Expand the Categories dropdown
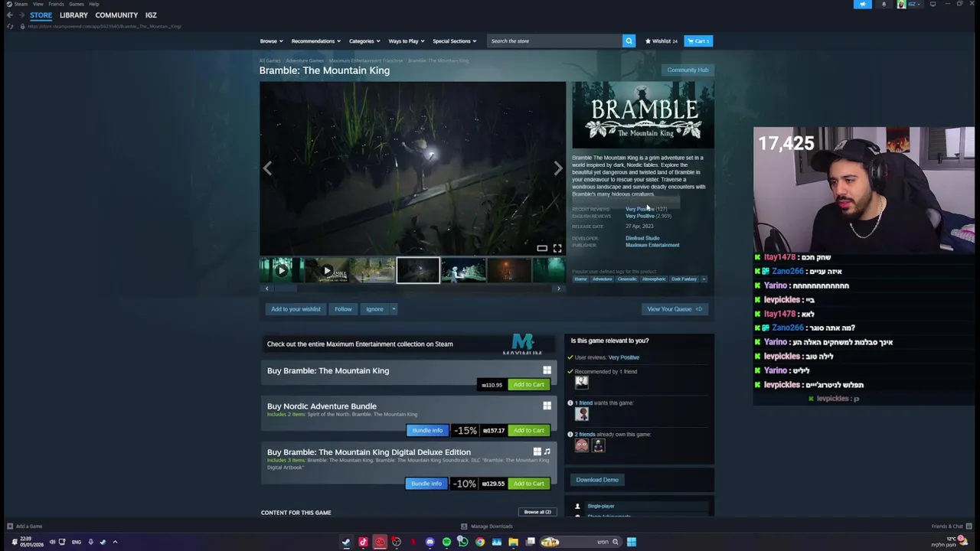 click(364, 41)
